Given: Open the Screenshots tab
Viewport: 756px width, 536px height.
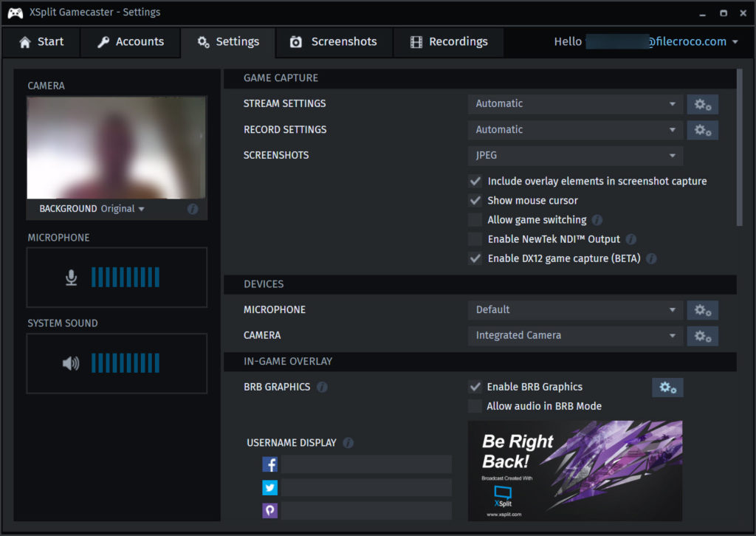Looking at the screenshot, I should [334, 42].
